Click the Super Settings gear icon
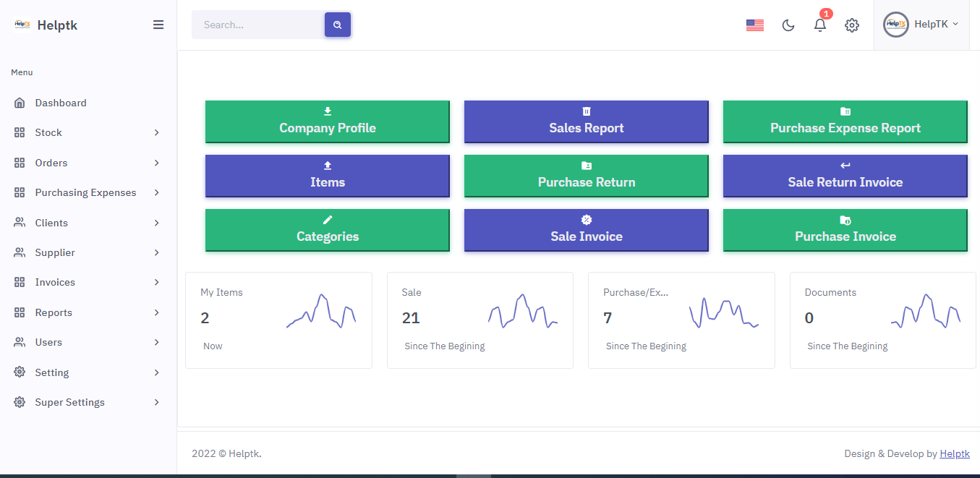This screenshot has width=980, height=478. click(20, 402)
